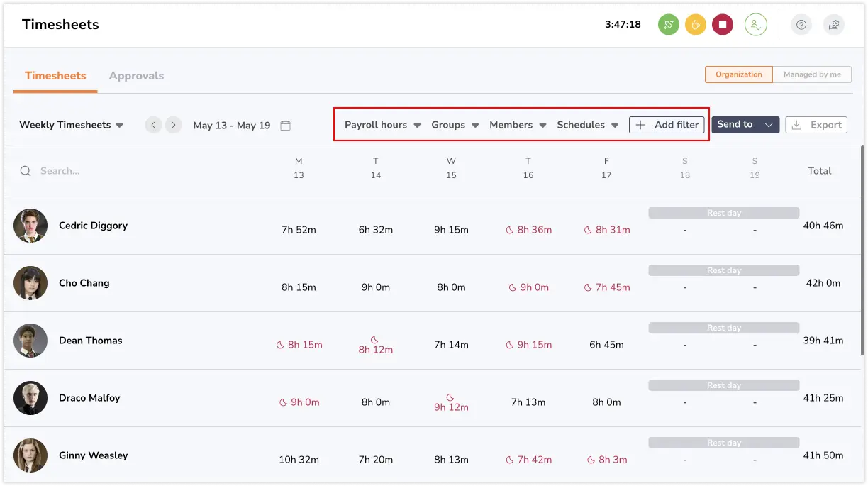Open the Schedules filter dropdown
Viewport: 868px width, 486px height.
pyautogui.click(x=588, y=124)
